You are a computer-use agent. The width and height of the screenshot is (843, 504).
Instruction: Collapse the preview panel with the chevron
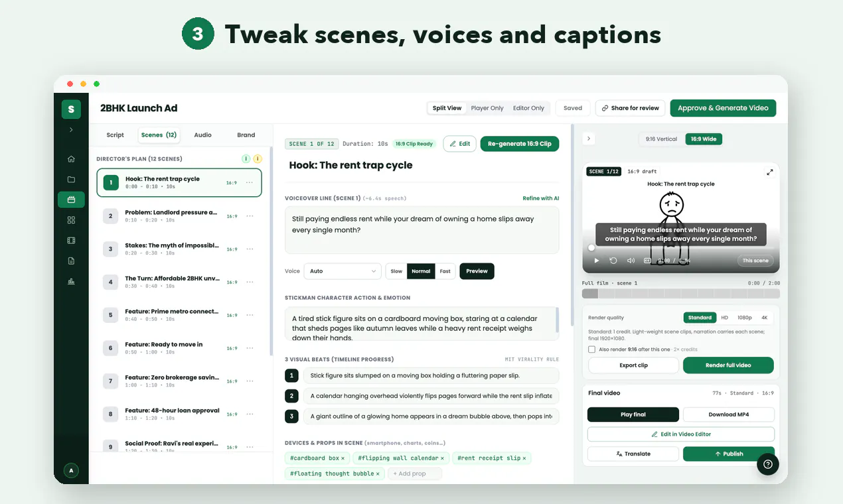589,139
